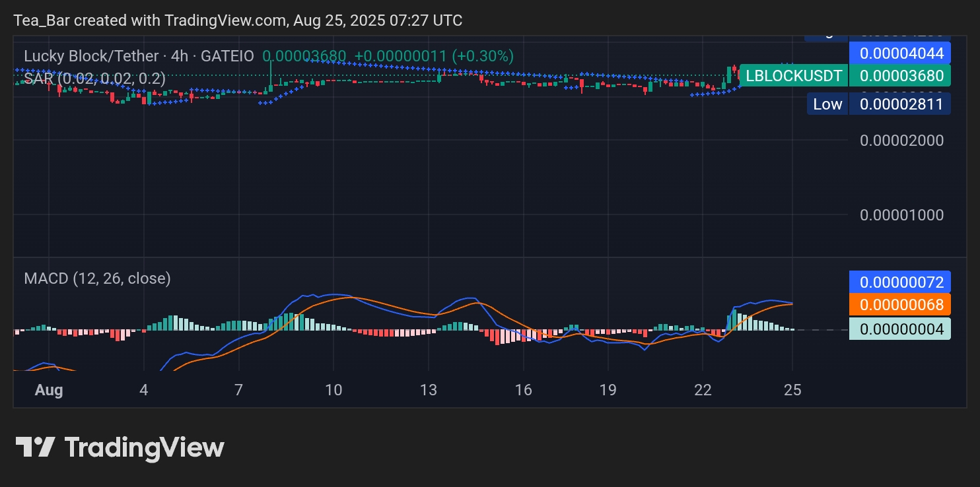
Task: Click the date axis label 25
Action: click(x=792, y=390)
